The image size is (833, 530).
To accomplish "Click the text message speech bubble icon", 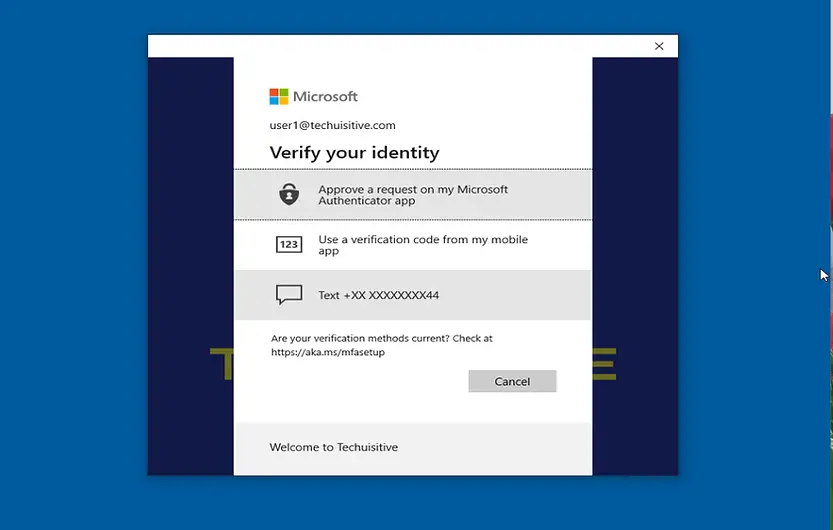I will (x=289, y=294).
